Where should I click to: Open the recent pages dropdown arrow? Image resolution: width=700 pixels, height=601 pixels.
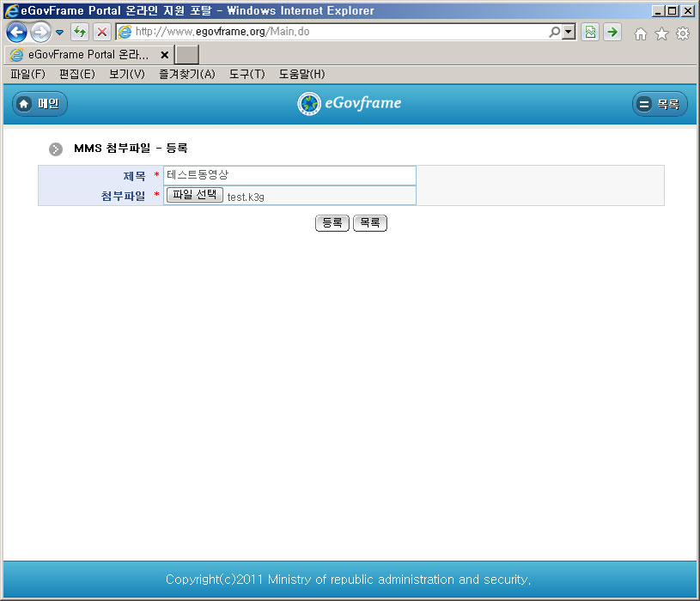click(x=59, y=33)
